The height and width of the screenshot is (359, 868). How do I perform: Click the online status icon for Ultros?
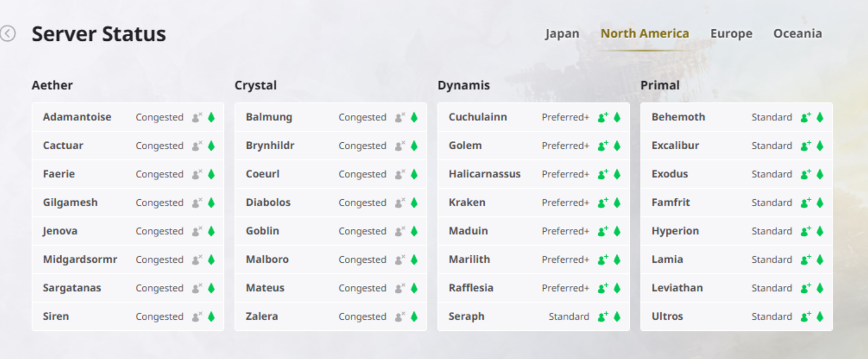click(820, 316)
